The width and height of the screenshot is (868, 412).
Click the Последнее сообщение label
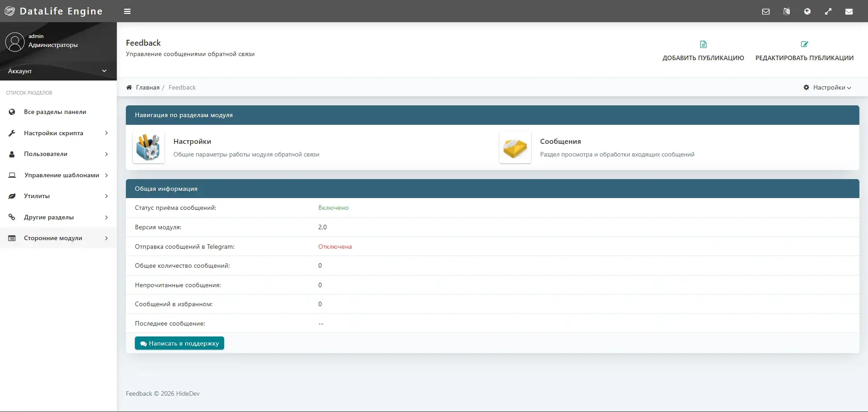coord(170,323)
